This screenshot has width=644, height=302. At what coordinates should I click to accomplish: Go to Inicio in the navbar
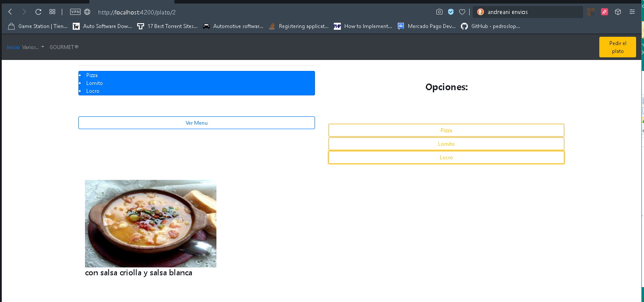13,47
